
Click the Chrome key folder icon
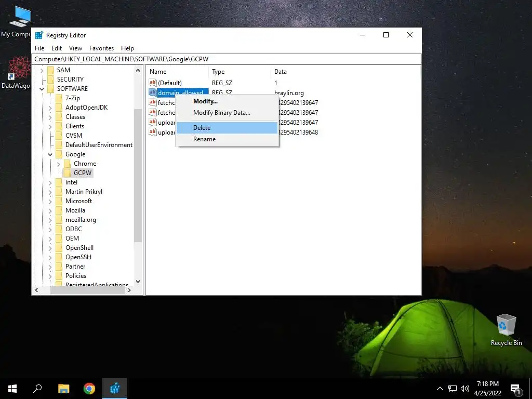(x=67, y=164)
